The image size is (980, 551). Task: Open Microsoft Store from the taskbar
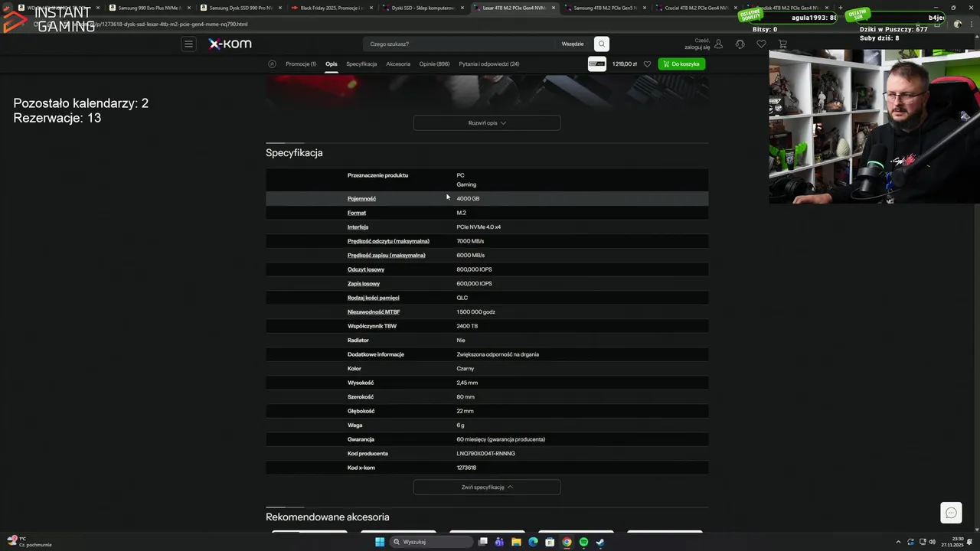click(x=550, y=542)
